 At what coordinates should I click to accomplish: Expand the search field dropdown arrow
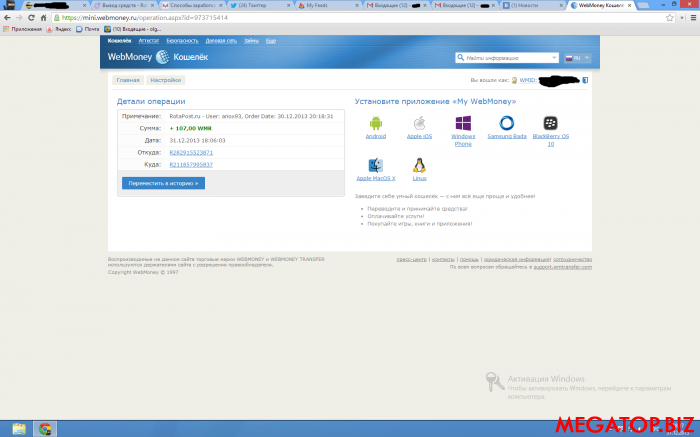pos(554,58)
